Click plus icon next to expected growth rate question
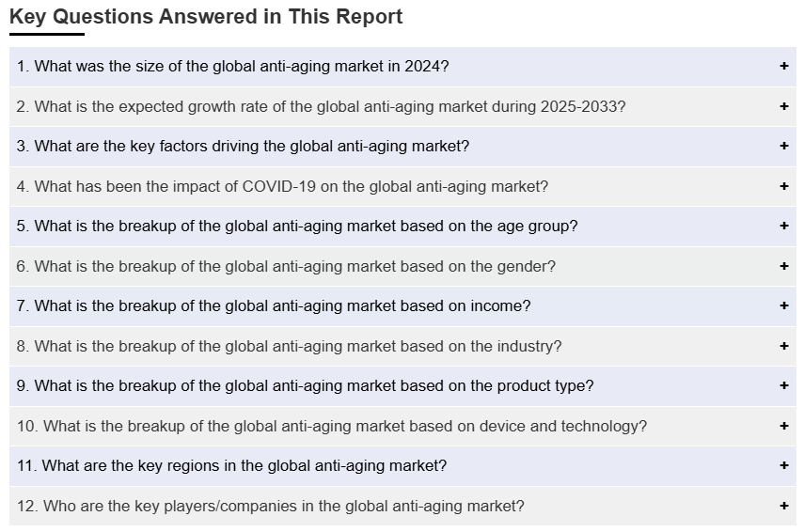The height and width of the screenshot is (532, 804). tap(783, 107)
